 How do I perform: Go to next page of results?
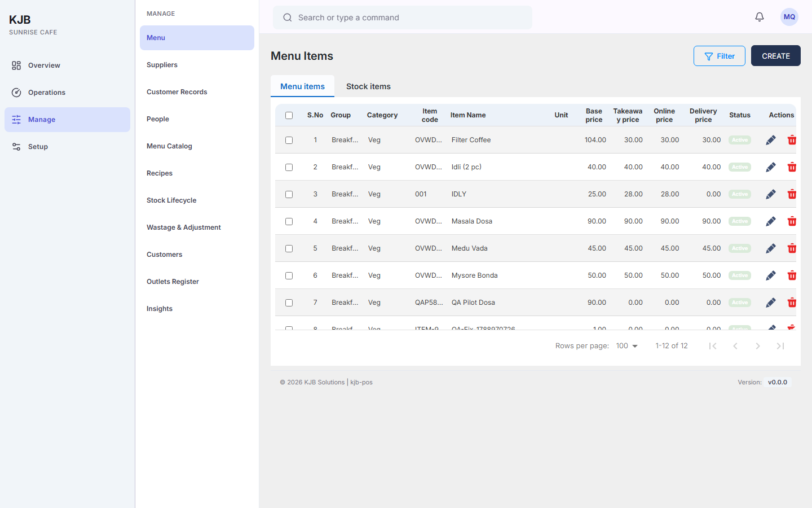(x=758, y=346)
